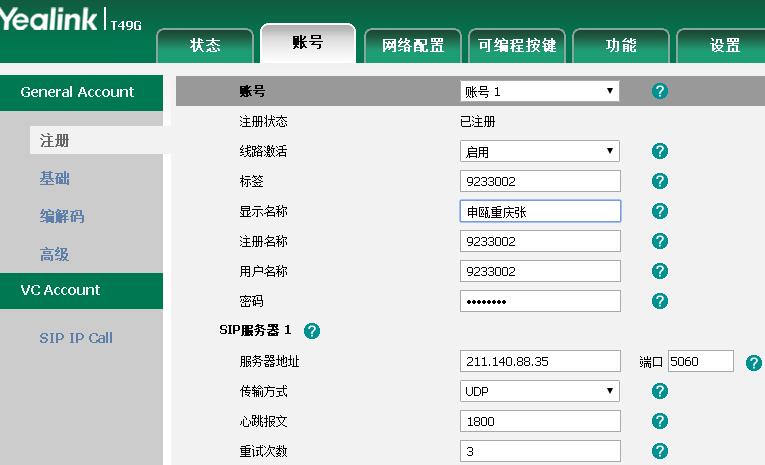Click help icon beside 显示名称 field

tap(659, 212)
